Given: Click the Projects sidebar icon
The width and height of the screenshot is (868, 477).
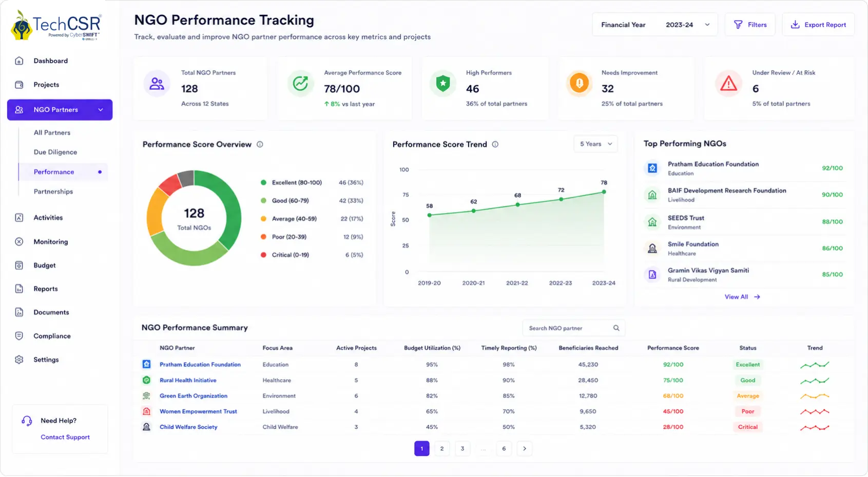Looking at the screenshot, I should tap(19, 85).
